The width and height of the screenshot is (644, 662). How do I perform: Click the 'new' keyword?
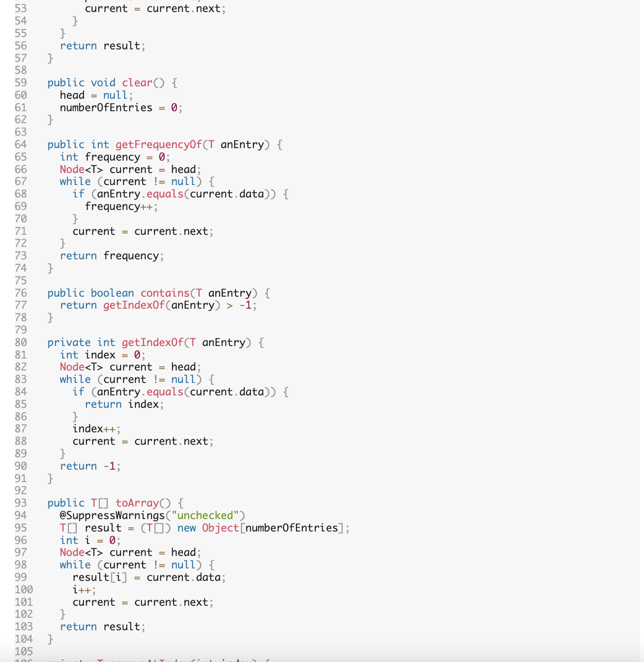pos(187,528)
